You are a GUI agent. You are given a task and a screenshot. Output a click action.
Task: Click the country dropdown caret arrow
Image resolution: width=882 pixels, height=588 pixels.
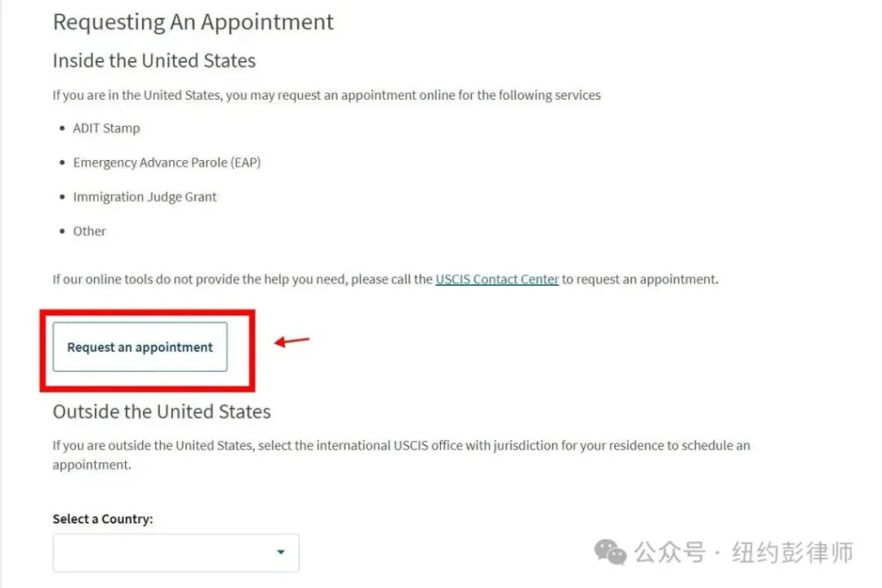click(x=281, y=552)
